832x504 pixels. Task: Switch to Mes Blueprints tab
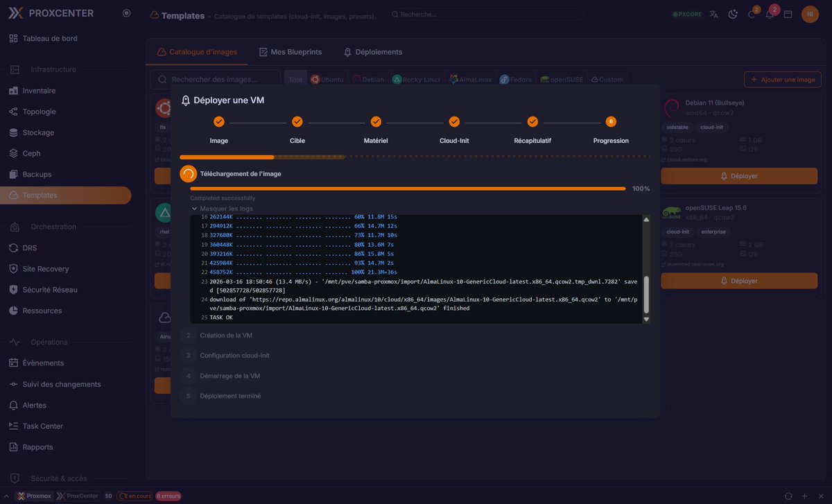click(291, 52)
